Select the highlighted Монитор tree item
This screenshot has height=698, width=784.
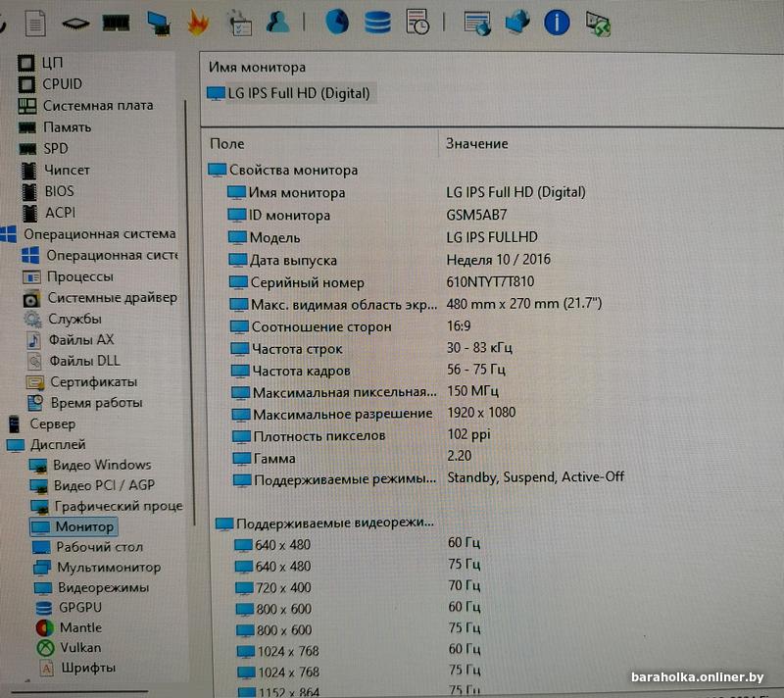74,527
